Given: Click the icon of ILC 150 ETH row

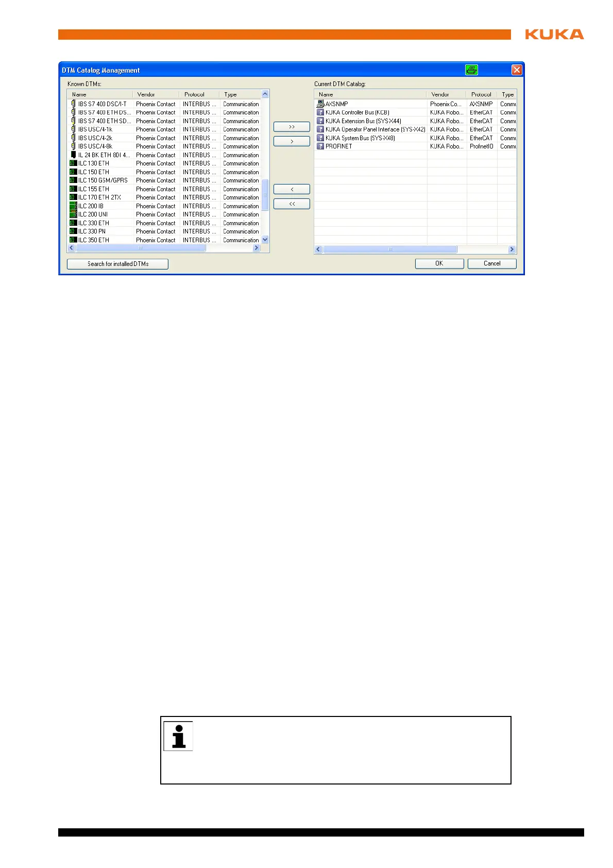Looking at the screenshot, I should (73, 172).
